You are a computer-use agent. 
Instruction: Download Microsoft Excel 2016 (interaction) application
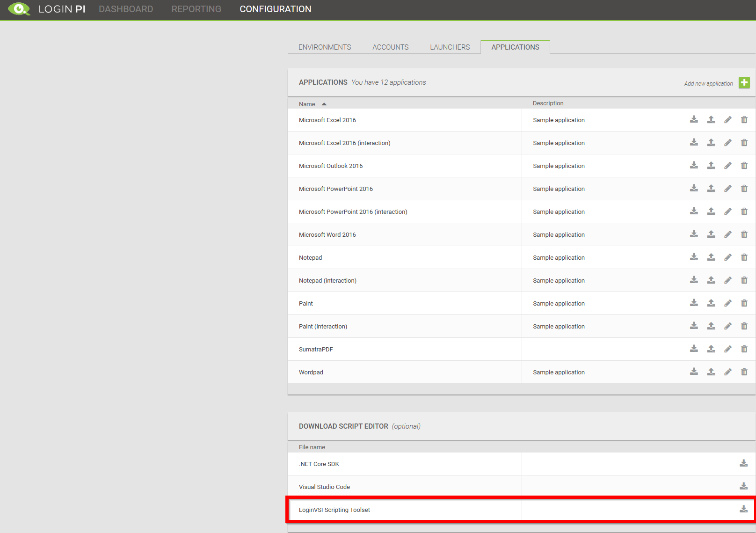point(694,143)
